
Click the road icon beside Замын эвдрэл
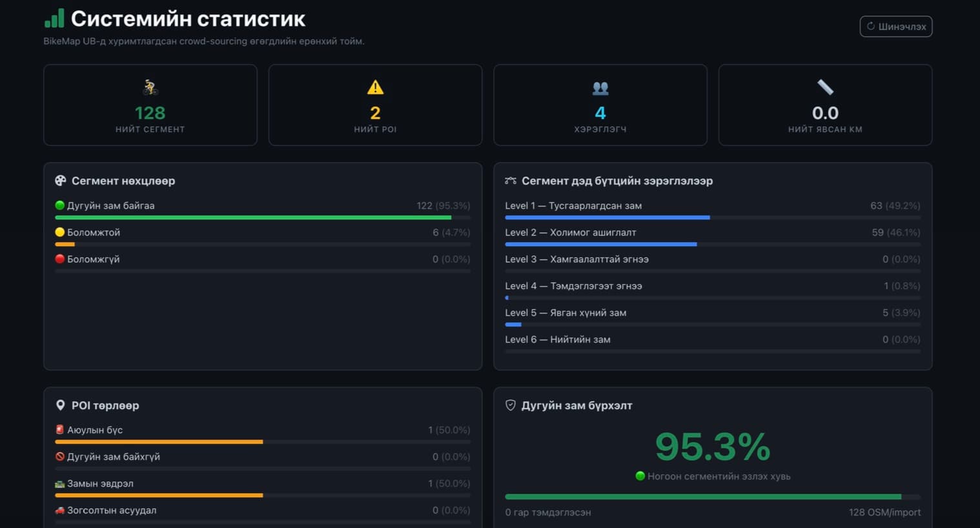click(x=60, y=483)
